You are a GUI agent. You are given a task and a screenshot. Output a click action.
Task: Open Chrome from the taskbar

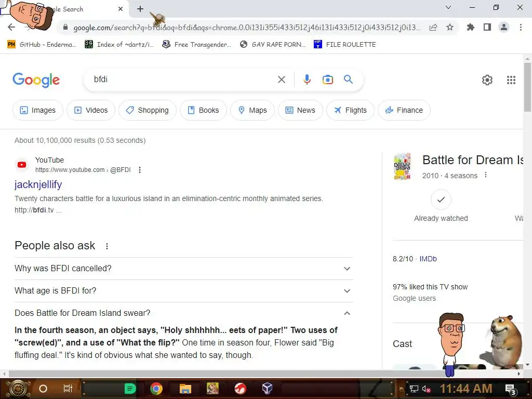[x=156, y=389]
